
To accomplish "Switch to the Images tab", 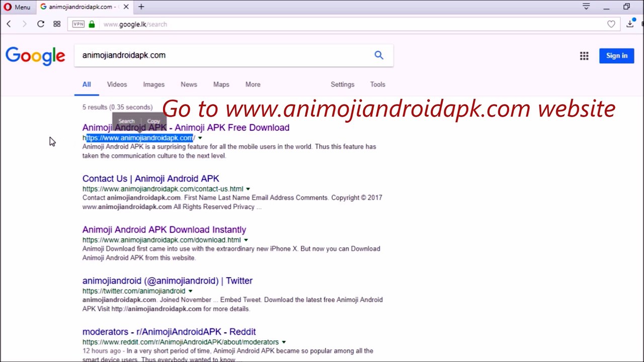I will click(x=154, y=84).
